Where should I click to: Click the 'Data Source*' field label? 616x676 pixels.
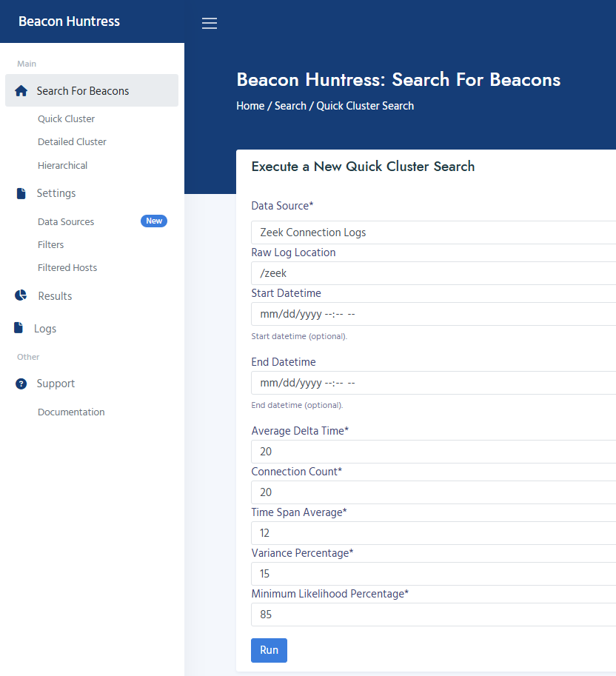pyautogui.click(x=282, y=206)
